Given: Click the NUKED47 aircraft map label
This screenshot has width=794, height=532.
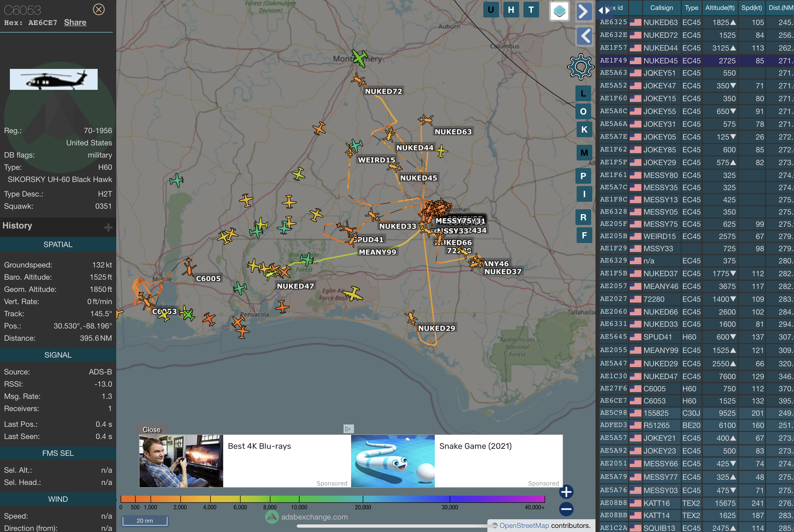Looking at the screenshot, I should click(295, 286).
